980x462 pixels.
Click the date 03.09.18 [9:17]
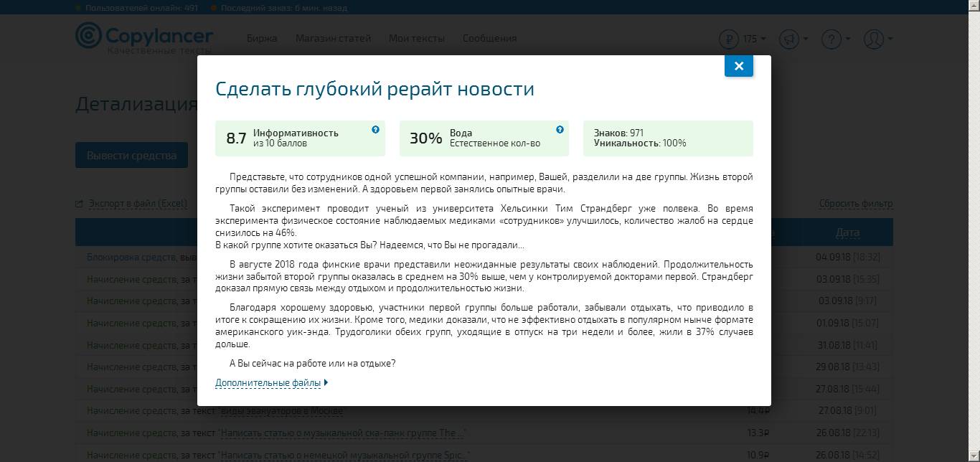(x=847, y=301)
